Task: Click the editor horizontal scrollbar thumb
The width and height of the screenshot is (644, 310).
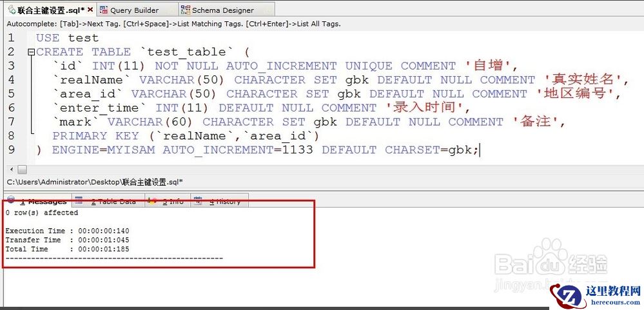Action: pyautogui.click(x=22, y=169)
